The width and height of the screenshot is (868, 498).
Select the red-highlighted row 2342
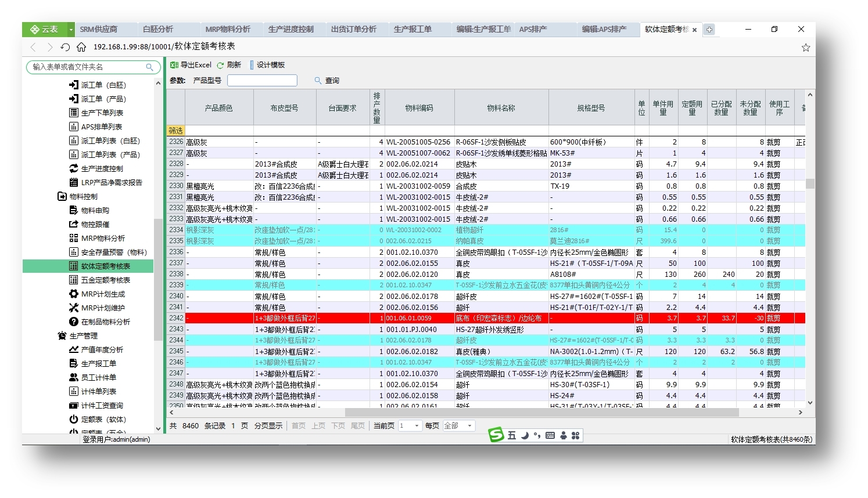pos(486,318)
